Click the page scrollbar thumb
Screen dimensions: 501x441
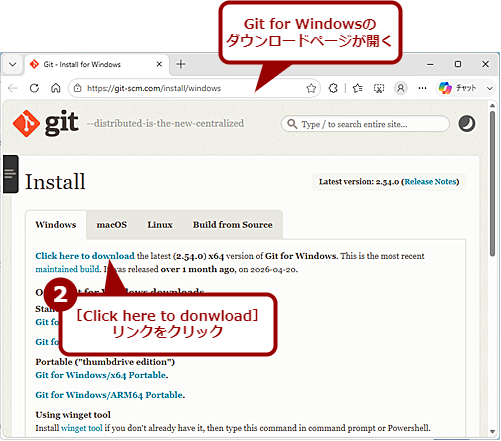coord(492,184)
